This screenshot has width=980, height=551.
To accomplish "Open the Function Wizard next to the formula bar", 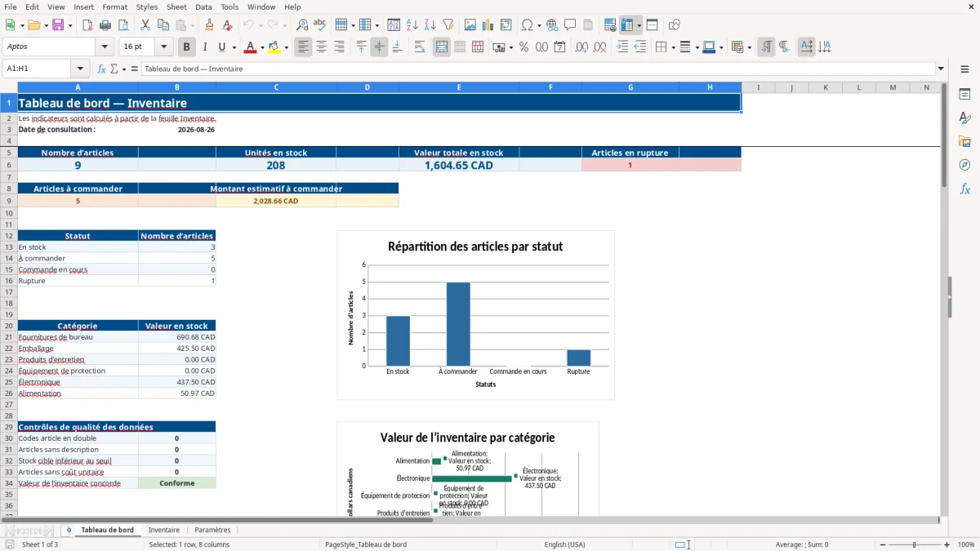I will [102, 69].
